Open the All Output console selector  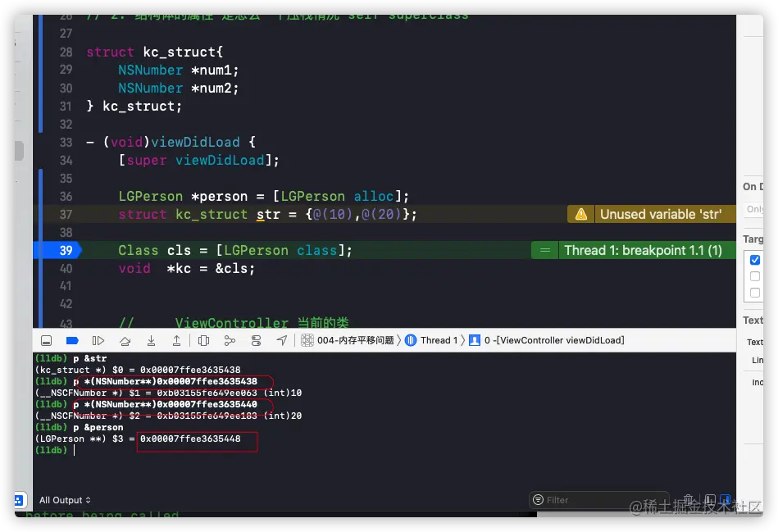point(65,500)
